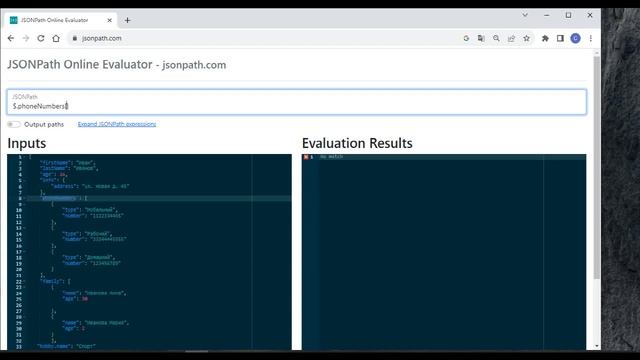640x360 pixels.
Task: Open the browser home page
Action: click(56, 38)
